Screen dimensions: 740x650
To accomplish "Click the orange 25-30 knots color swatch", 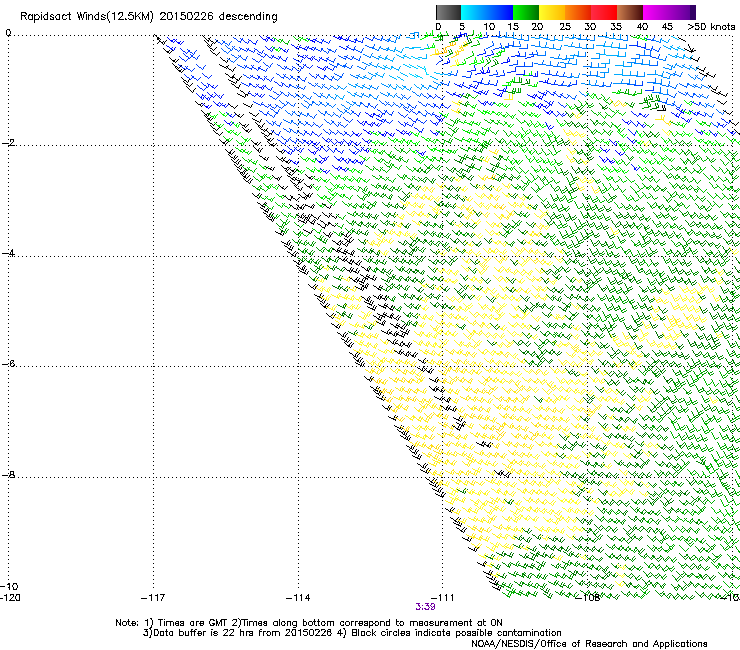I will [578, 12].
